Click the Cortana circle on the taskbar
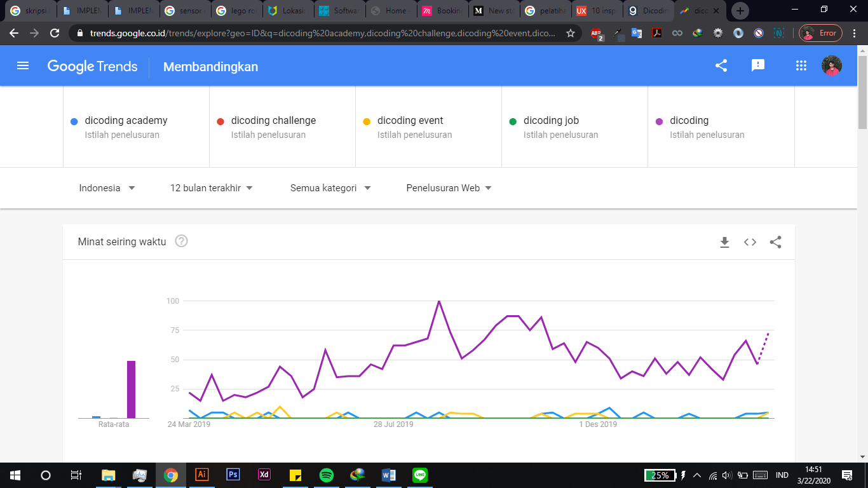 click(45, 475)
